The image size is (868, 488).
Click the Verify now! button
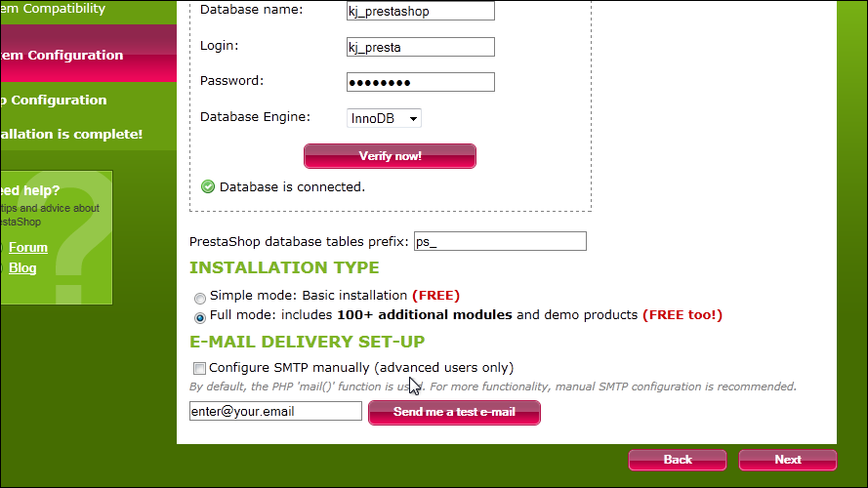[x=390, y=156]
